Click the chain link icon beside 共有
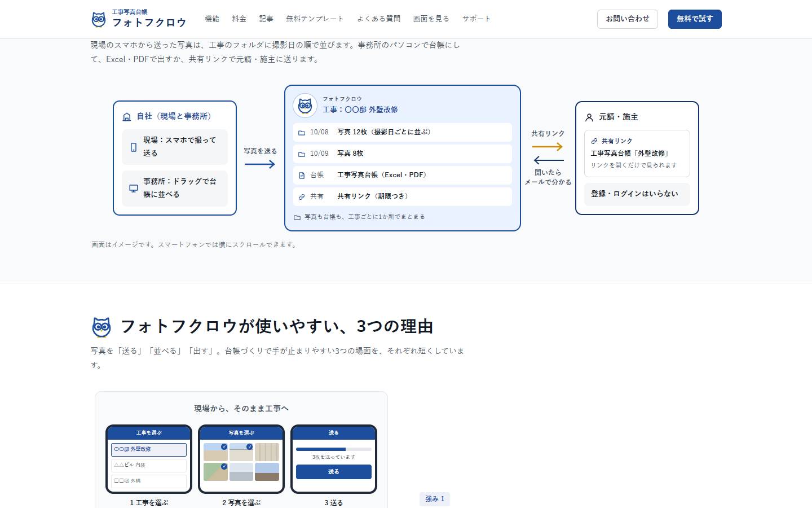 (x=302, y=197)
